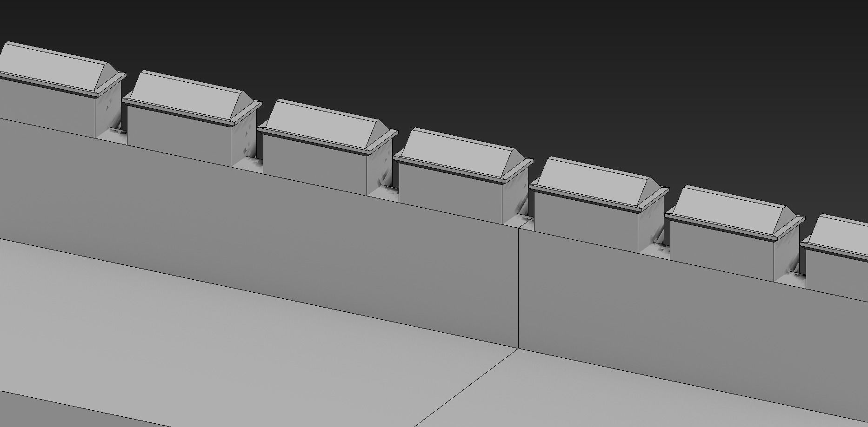Screen dimensions: 868x427
Task: Select the vertical seam edge on the wall
Action: coord(519,287)
